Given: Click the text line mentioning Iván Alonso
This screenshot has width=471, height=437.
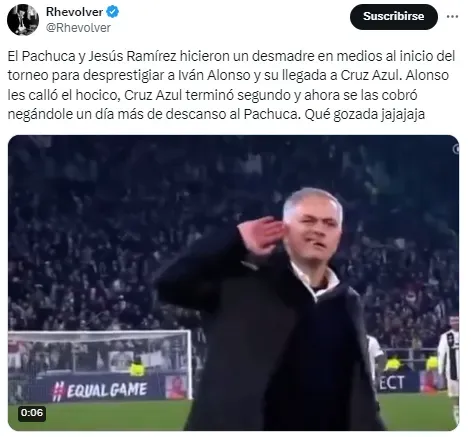Looking at the screenshot, I should pos(228,76).
